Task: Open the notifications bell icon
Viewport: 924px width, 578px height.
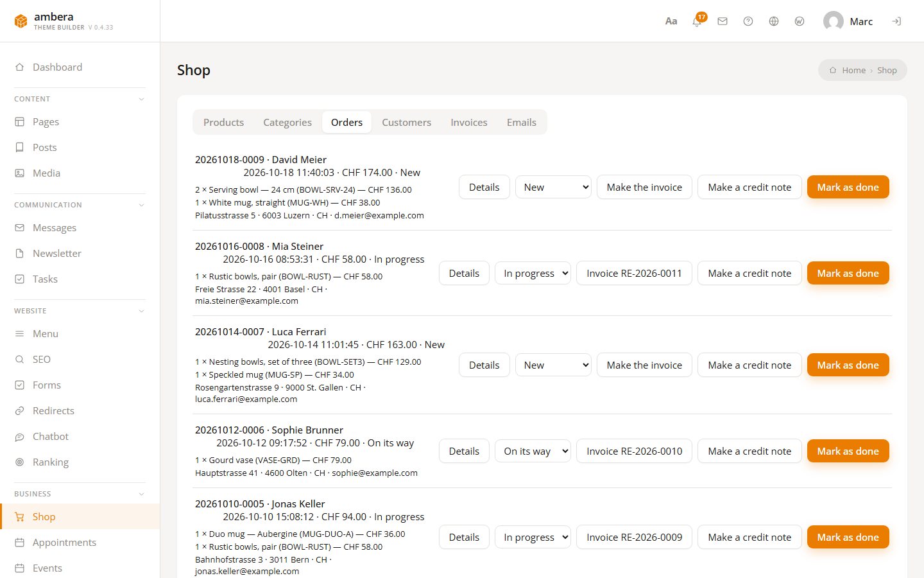Action: coord(697,21)
